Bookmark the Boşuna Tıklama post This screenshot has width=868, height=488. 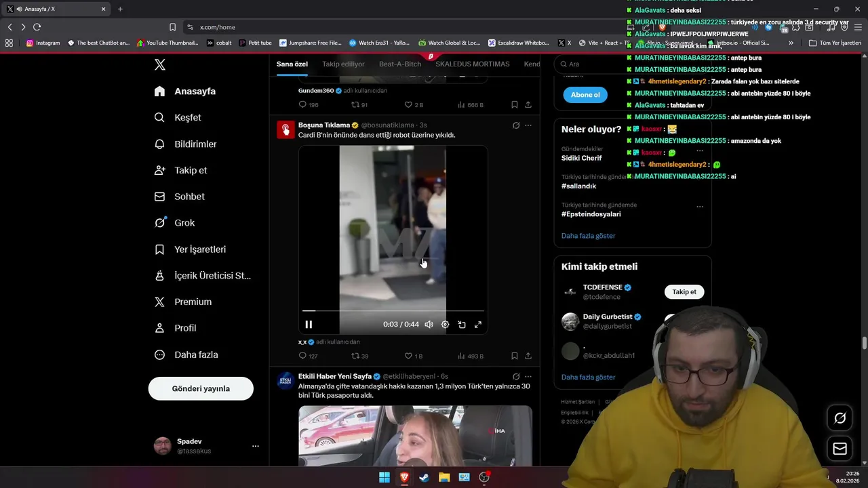pyautogui.click(x=515, y=356)
